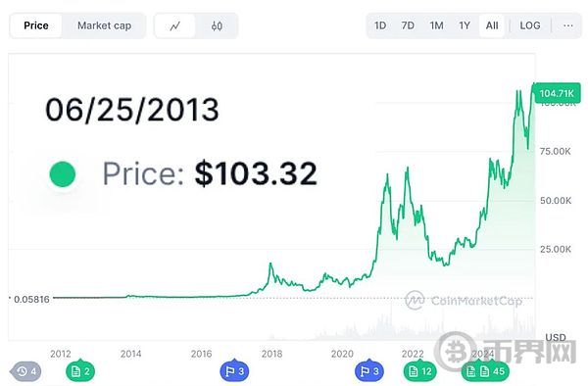This screenshot has height=386, width=588.
Task: Click the 104.71K current price label
Action: (x=557, y=93)
